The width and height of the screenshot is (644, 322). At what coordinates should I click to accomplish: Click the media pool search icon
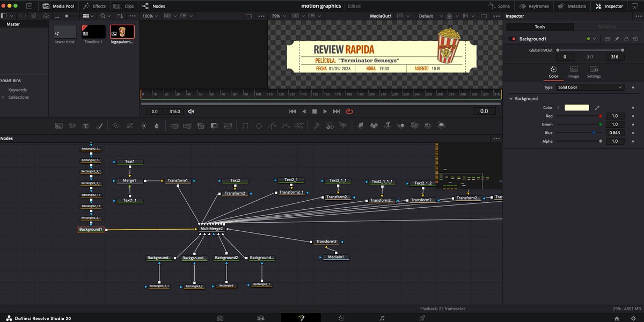(104, 16)
